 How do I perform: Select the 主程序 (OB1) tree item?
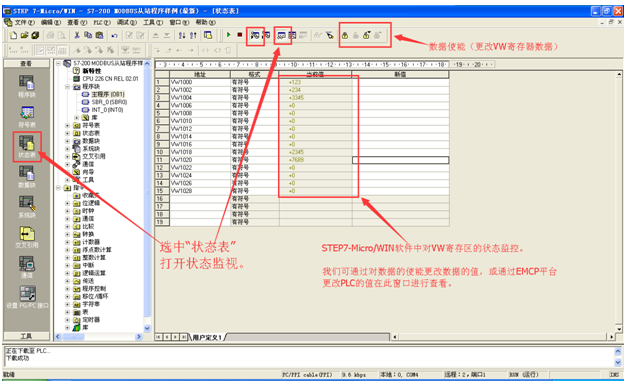pyautogui.click(x=108, y=94)
